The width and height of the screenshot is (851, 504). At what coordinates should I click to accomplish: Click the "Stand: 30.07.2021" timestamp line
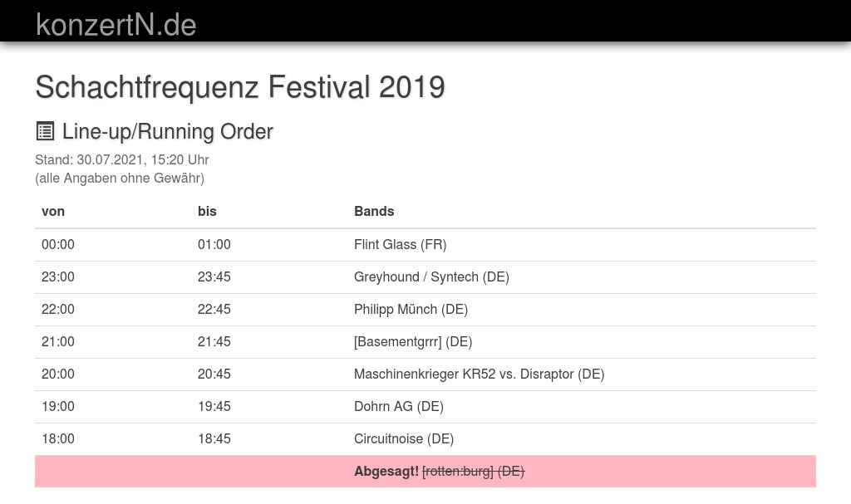(121, 159)
